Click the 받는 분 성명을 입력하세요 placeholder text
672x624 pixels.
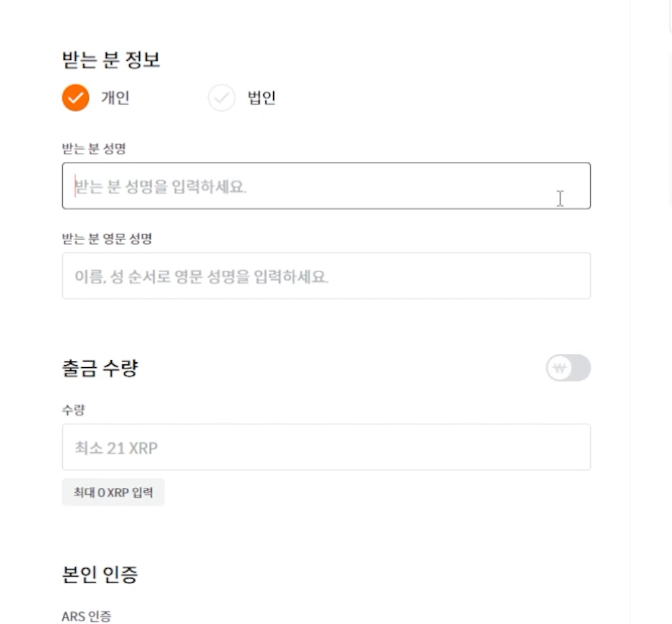click(x=161, y=187)
